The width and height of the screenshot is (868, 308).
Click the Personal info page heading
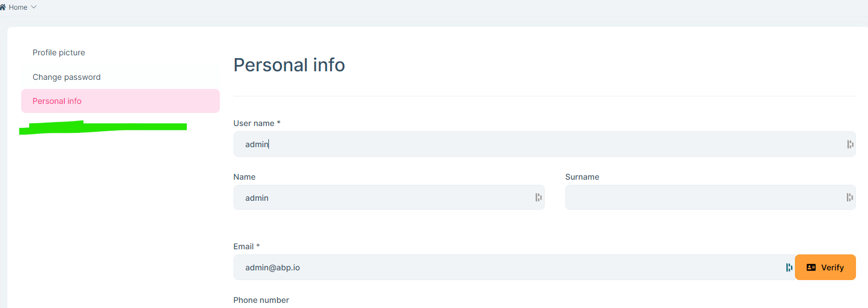point(289,65)
